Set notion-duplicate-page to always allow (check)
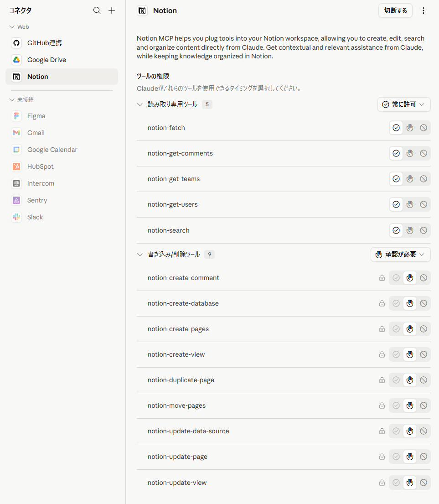439x504 pixels. (396, 380)
